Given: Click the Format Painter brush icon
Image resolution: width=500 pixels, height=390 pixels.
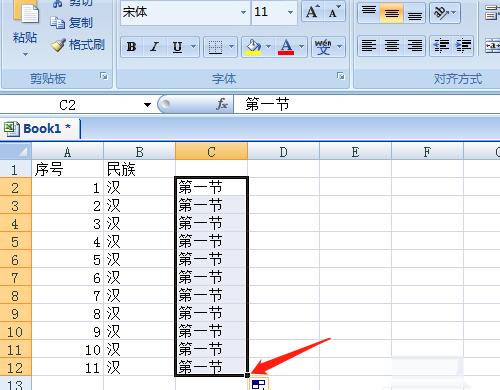Looking at the screenshot, I should point(59,45).
